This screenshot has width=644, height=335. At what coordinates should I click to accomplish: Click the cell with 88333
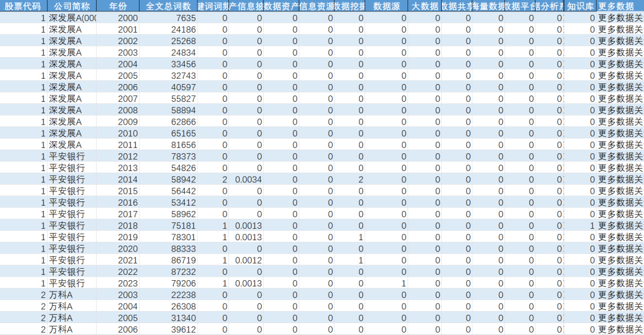pyautogui.click(x=168, y=249)
